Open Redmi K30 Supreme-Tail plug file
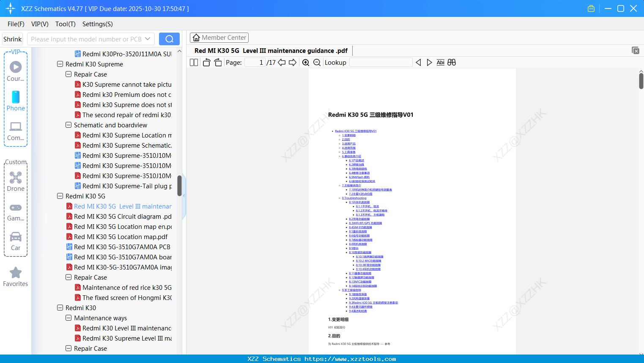The width and height of the screenshot is (644, 363). (x=123, y=186)
